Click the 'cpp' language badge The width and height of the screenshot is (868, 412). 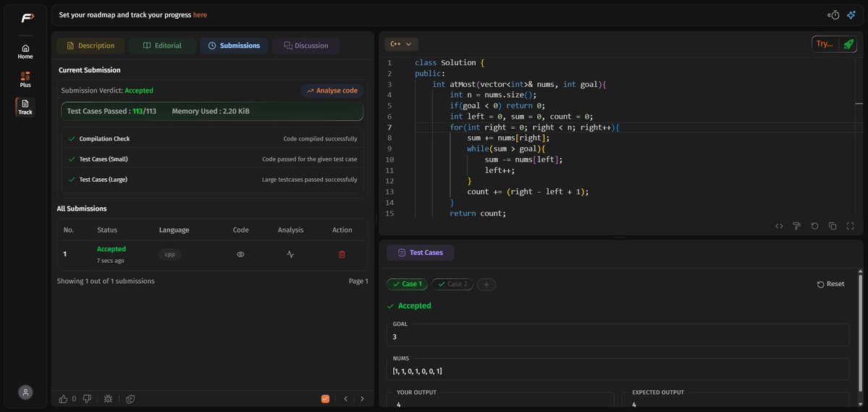click(170, 255)
